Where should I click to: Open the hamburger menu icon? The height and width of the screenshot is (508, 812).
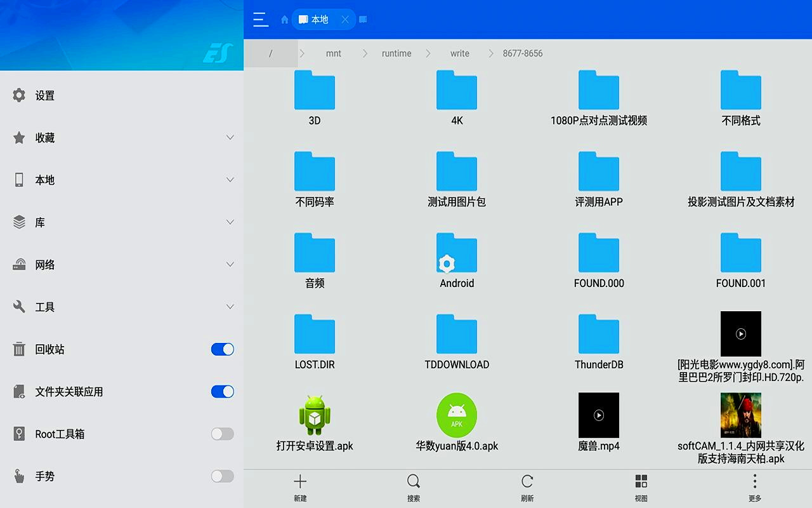pyautogui.click(x=260, y=19)
